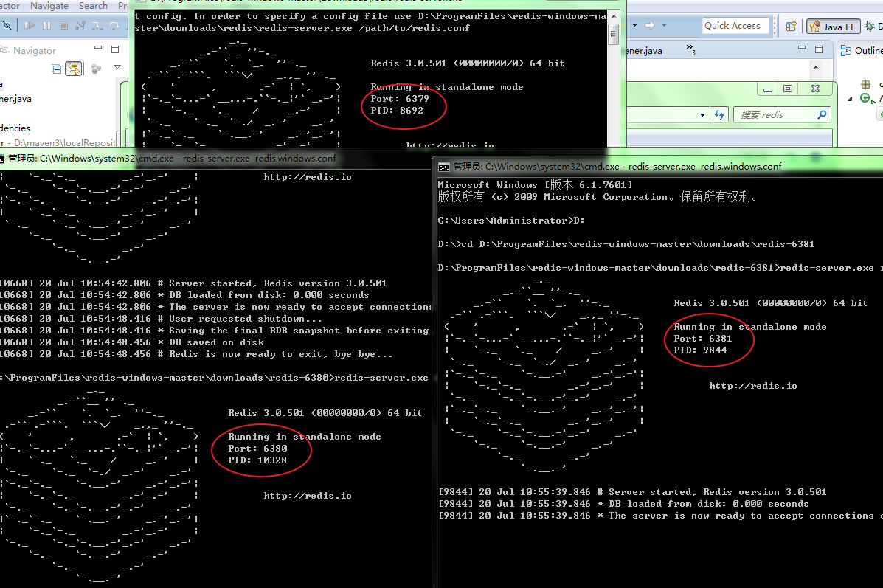Image resolution: width=883 pixels, height=588 pixels.
Task: Click the Suspend icon in Eclipse toolbar
Action: tap(46, 25)
